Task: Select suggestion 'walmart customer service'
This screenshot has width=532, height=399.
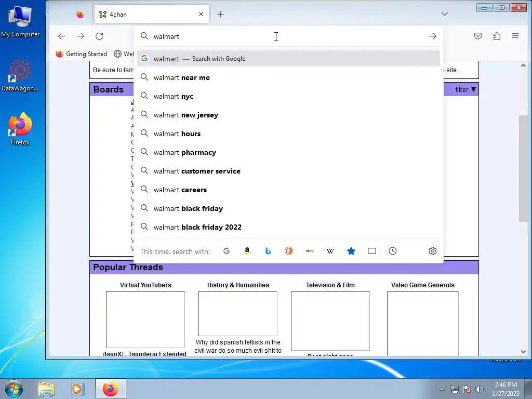Action: tap(289, 171)
